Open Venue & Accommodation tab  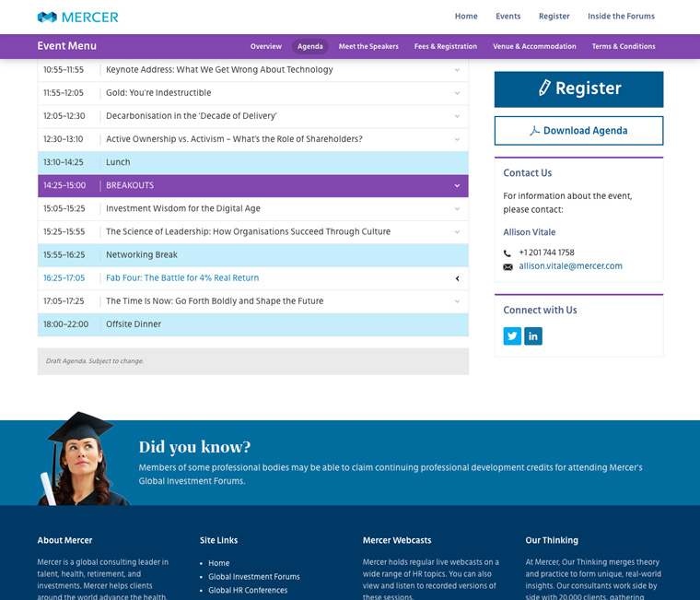click(534, 46)
